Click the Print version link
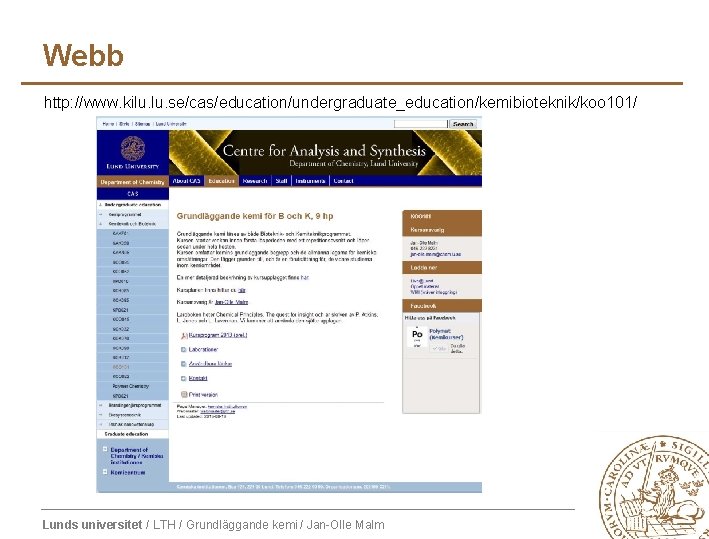Viewport: 709px width, 539px height. tap(203, 394)
